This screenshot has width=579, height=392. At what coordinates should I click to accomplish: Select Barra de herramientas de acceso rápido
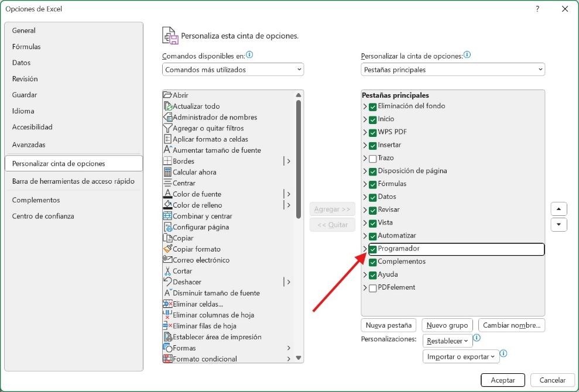point(73,181)
